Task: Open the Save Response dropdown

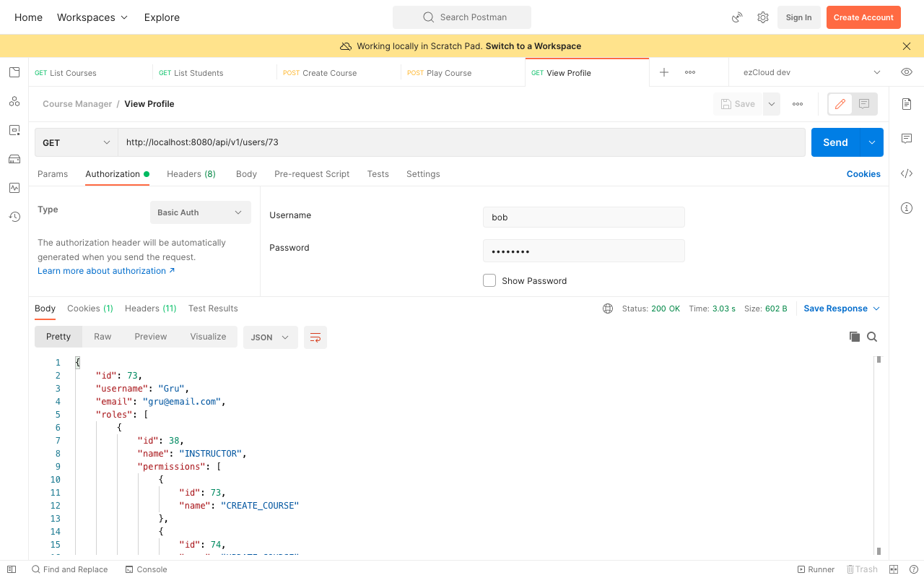Action: 842,309
